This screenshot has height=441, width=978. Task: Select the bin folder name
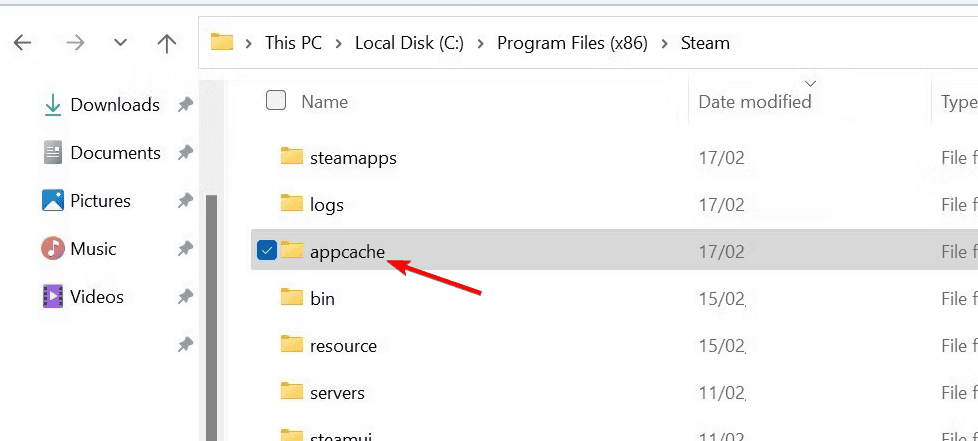click(322, 299)
